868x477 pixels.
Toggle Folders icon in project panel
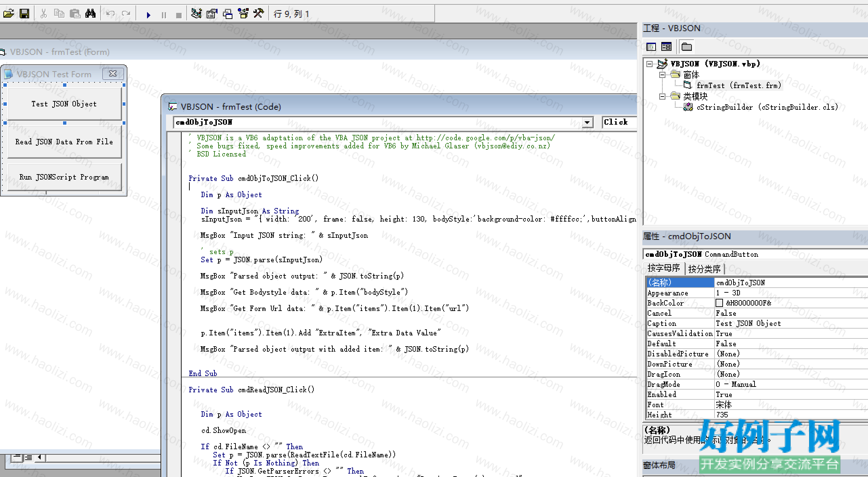[687, 47]
